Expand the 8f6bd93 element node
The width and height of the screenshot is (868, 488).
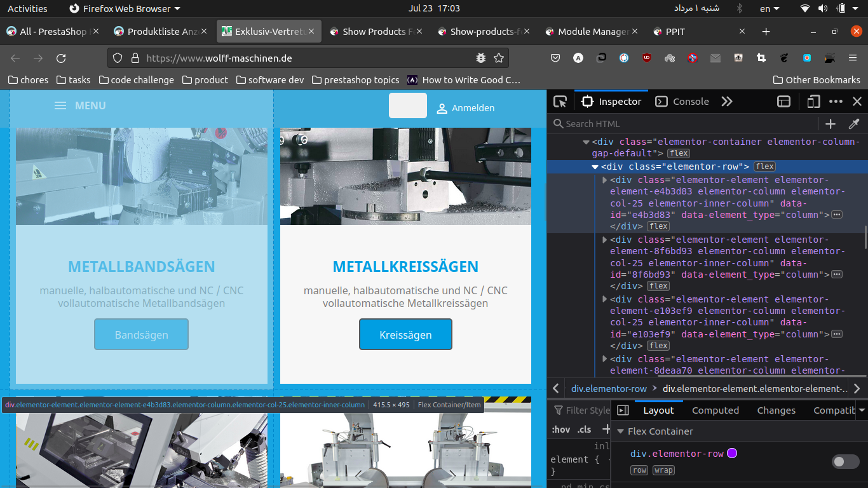[x=605, y=240]
